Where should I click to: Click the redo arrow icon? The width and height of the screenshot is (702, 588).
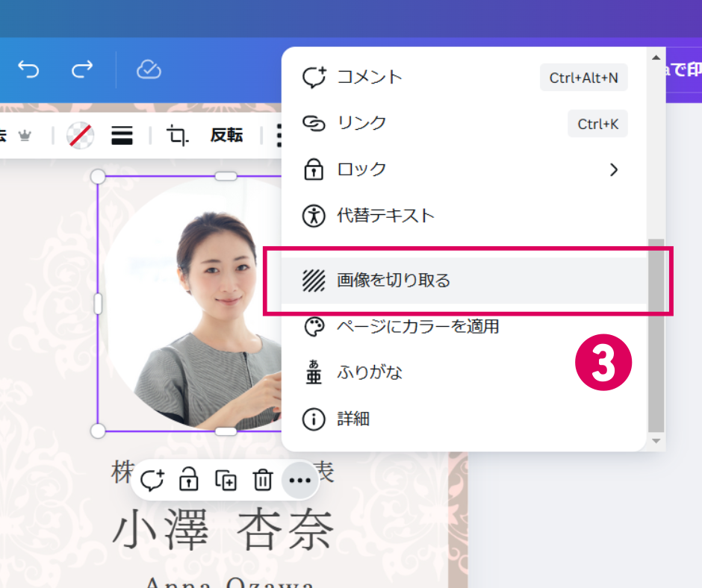pos(81,69)
